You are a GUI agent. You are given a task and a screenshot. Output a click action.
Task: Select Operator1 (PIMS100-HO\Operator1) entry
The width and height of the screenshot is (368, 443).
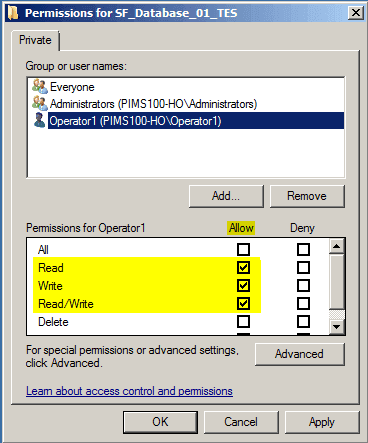tap(196, 121)
